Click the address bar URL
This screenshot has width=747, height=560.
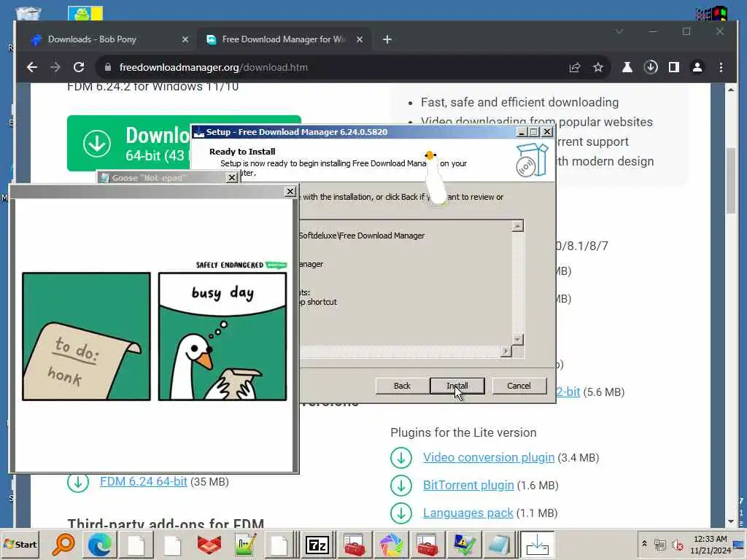pos(214,68)
